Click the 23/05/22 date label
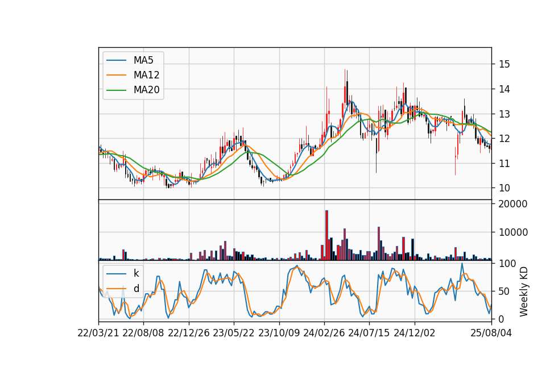The image size is (546, 392). pos(234,333)
